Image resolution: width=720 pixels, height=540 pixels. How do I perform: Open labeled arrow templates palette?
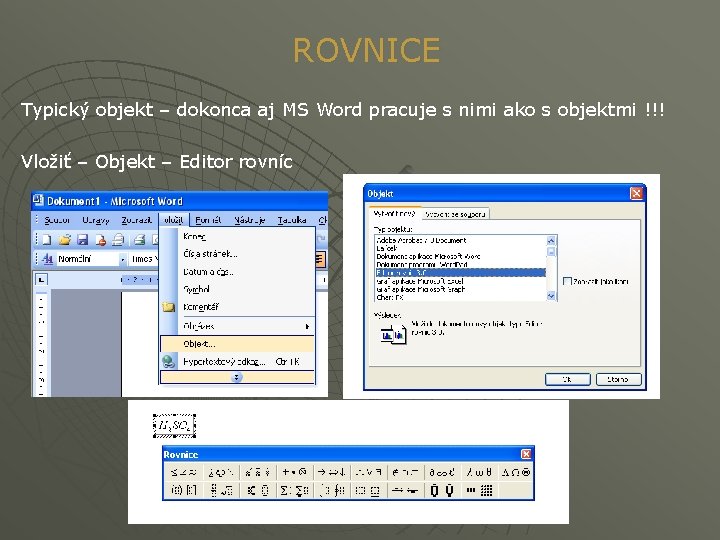tap(405, 490)
